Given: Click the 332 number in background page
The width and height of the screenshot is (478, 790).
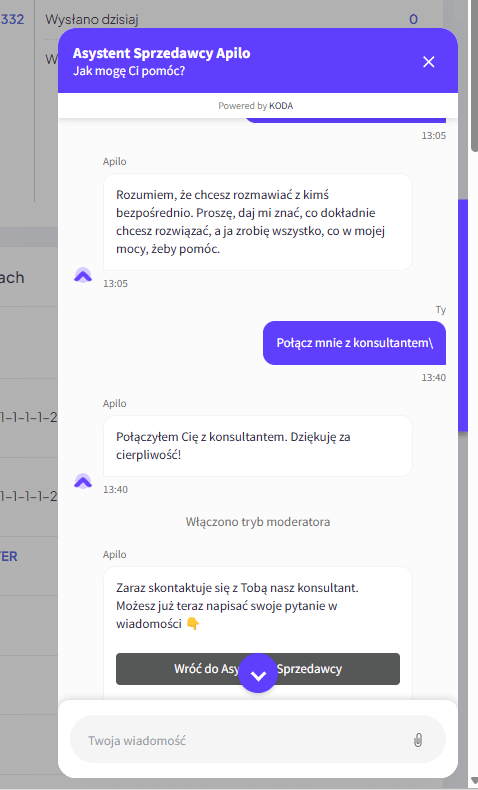Looking at the screenshot, I should [x=13, y=20].
